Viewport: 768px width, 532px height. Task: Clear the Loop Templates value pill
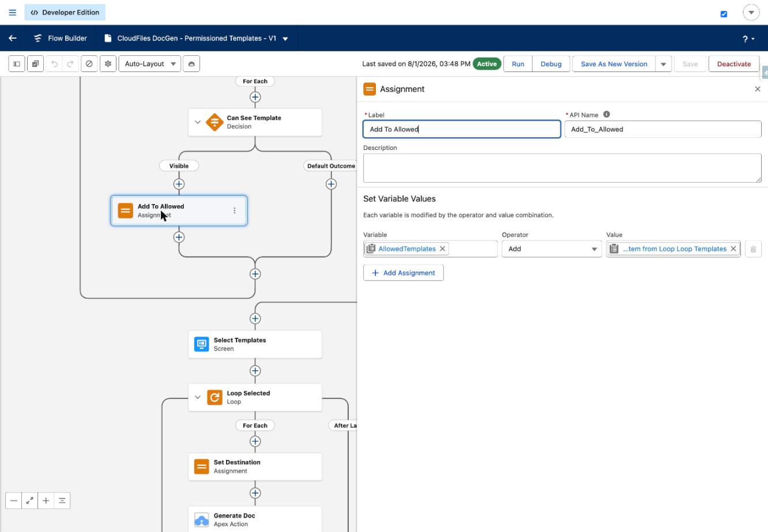coord(733,248)
